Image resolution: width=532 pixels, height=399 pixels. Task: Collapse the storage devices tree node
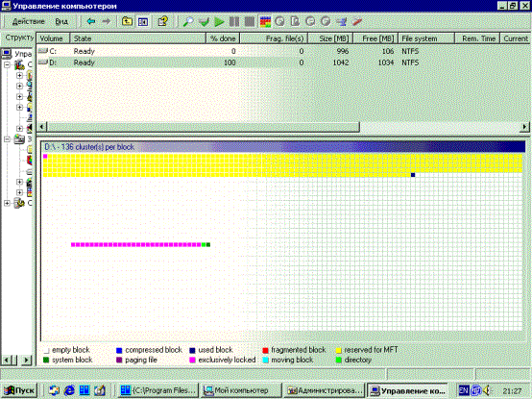coord(7,139)
